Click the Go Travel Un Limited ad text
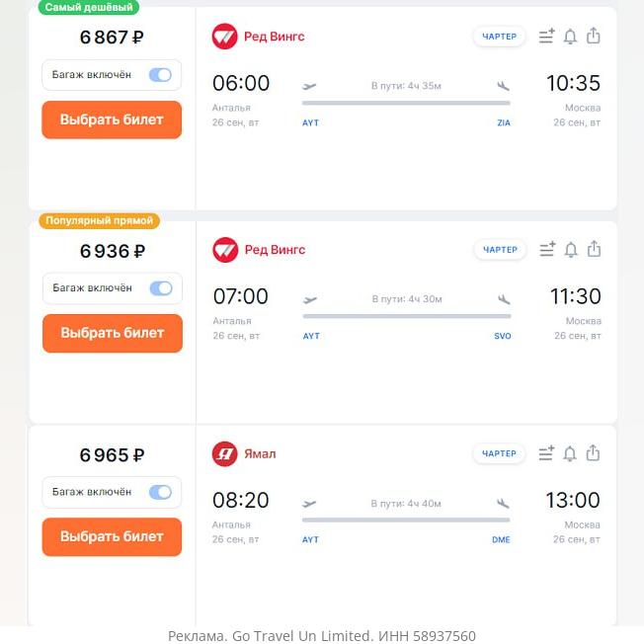The image size is (644, 644). click(x=322, y=635)
